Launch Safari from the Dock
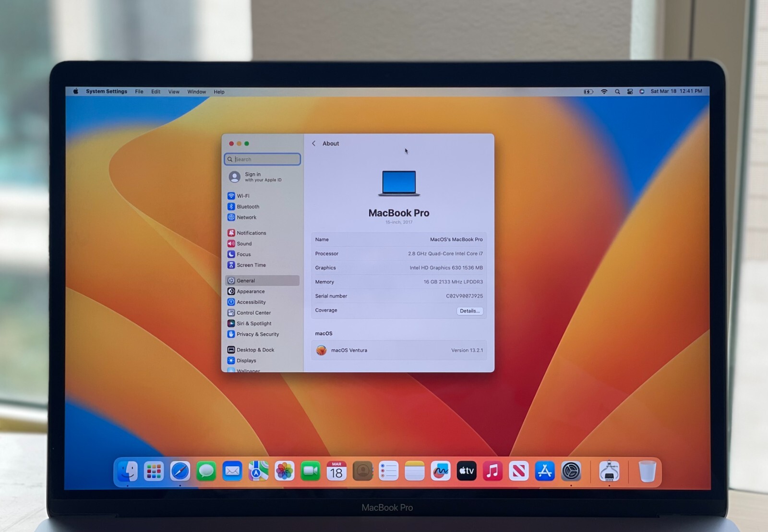This screenshot has width=768, height=532. click(x=180, y=471)
